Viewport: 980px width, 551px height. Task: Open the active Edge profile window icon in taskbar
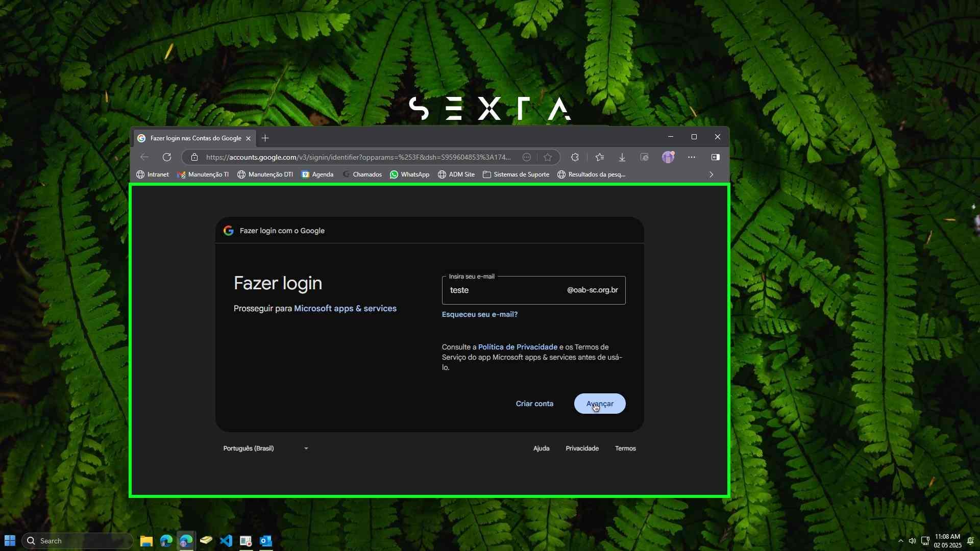point(186,541)
